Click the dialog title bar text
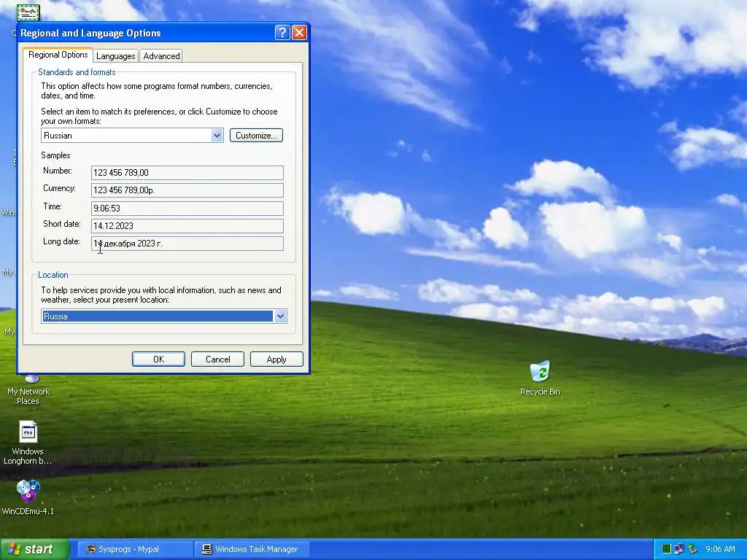 (x=90, y=33)
